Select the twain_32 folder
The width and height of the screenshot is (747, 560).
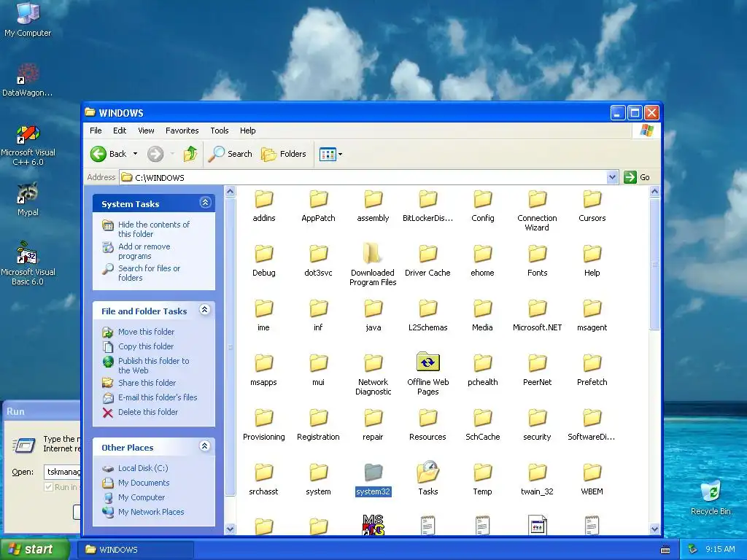point(538,472)
